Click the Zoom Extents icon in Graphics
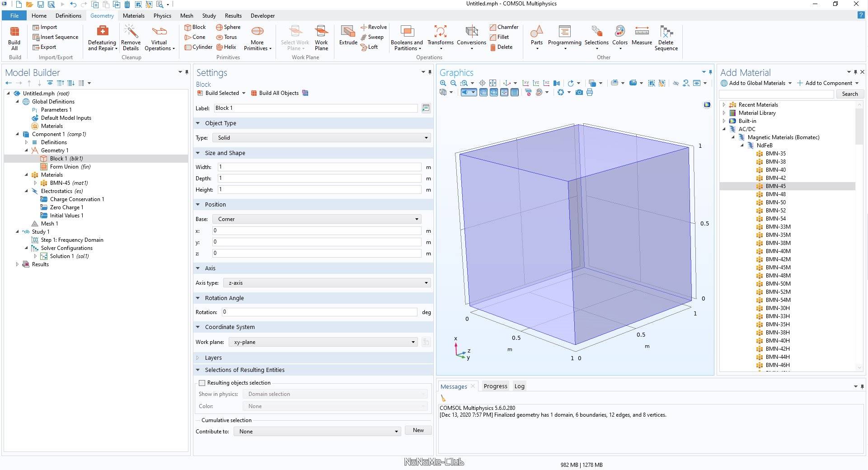This screenshot has width=868, height=470. pyautogui.click(x=493, y=83)
